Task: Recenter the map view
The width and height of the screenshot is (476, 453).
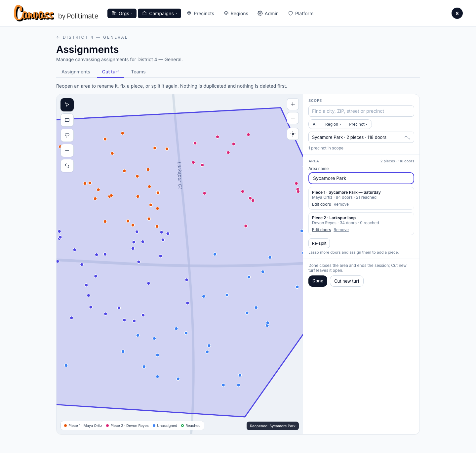Action: point(293,134)
